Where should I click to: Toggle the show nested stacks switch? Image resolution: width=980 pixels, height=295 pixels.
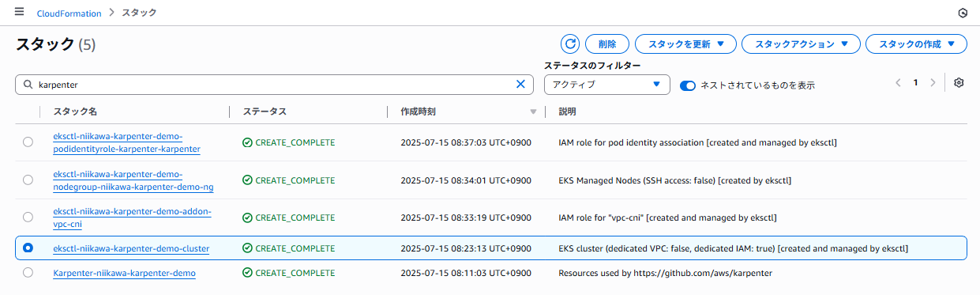688,85
